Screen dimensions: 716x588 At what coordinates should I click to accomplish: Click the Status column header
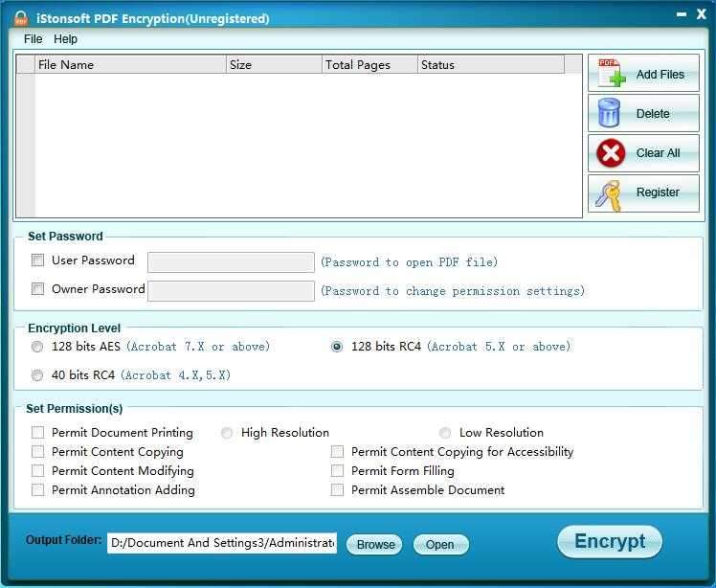(491, 64)
